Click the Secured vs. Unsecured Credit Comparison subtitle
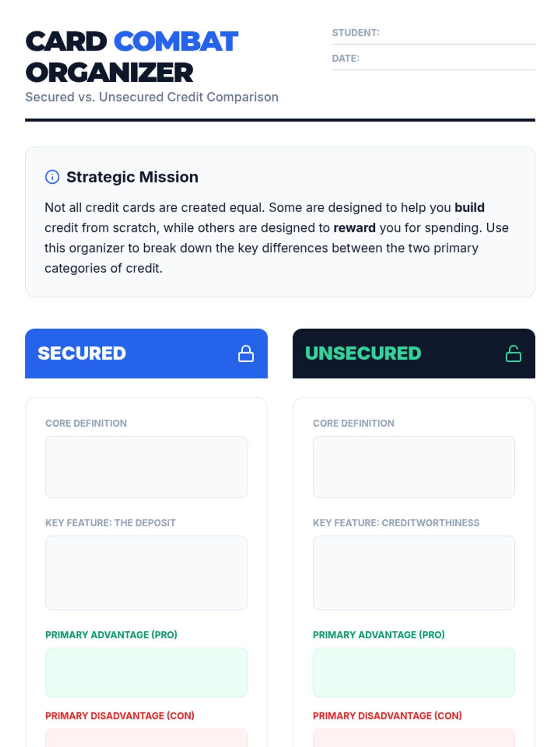The image size is (560, 747). pos(152,97)
